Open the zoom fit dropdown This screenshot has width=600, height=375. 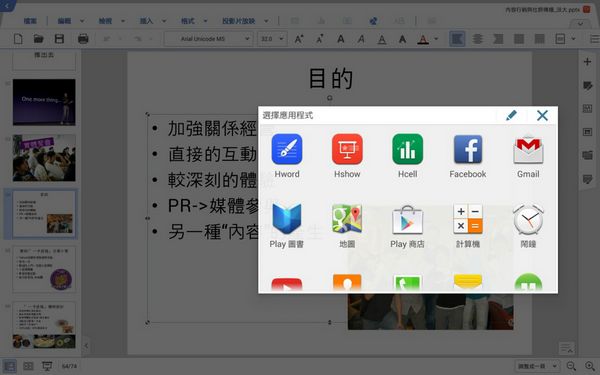[537, 366]
